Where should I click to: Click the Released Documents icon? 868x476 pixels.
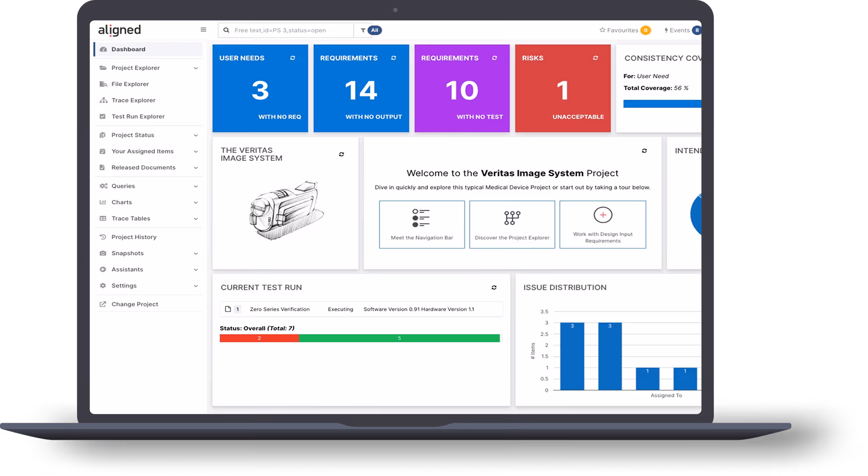(x=103, y=168)
